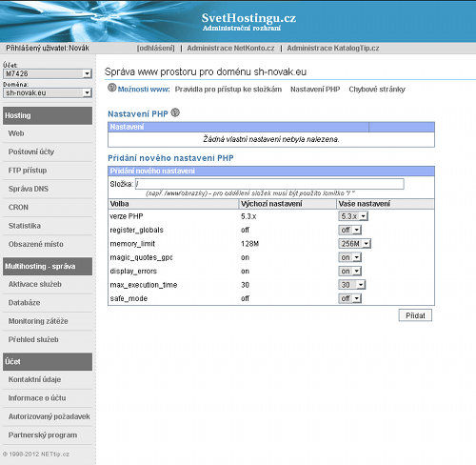Select Poštovní účty menu item
Screen dimensions: 476x465
point(31,152)
